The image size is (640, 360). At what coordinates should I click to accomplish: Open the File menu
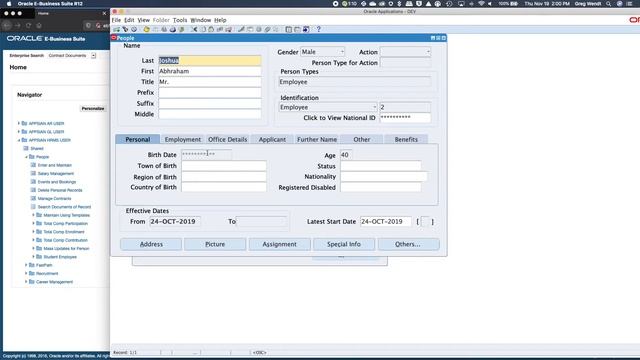click(x=116, y=20)
